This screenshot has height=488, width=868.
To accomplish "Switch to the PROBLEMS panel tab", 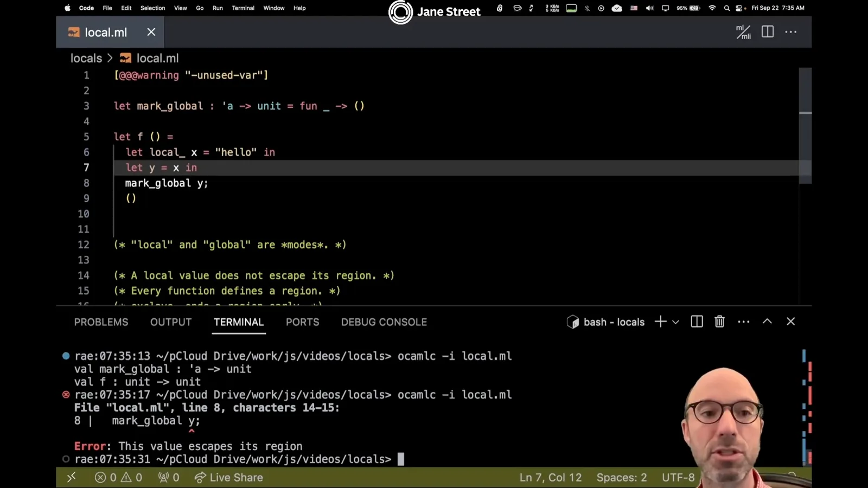I will [x=101, y=322].
